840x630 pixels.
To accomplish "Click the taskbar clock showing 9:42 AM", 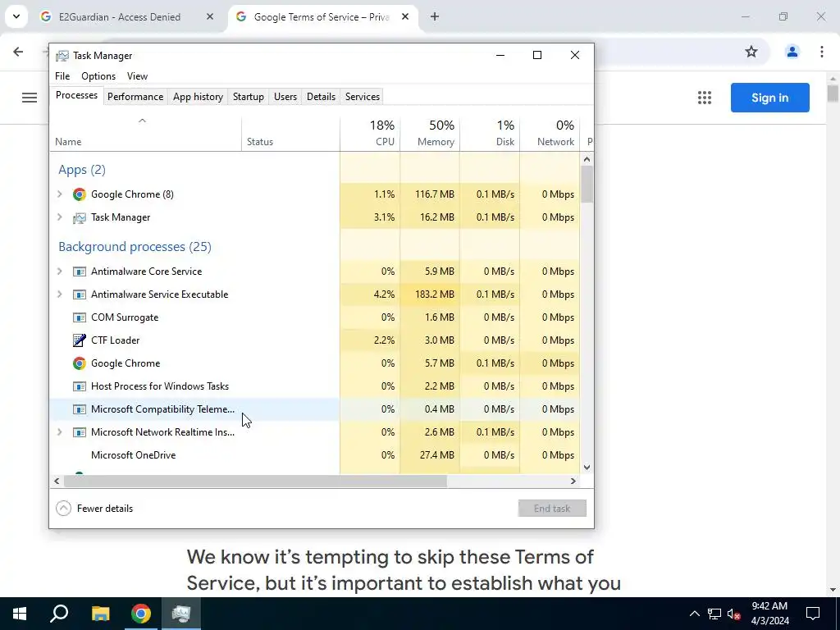I will (x=769, y=614).
